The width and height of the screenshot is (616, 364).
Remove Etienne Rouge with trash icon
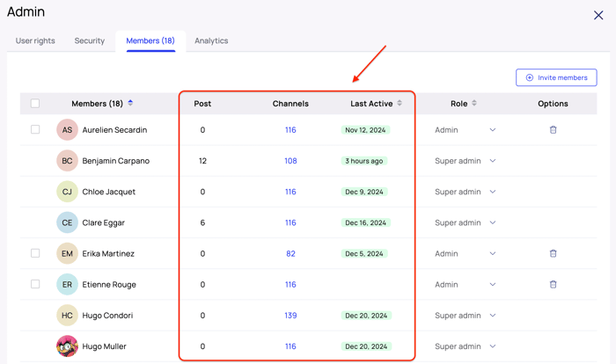(553, 284)
